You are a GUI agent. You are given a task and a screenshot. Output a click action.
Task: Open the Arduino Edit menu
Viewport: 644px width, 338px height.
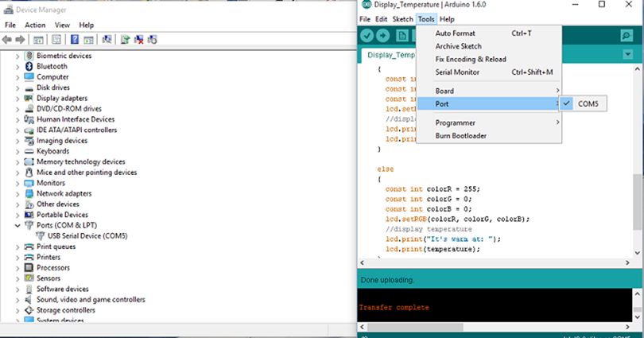point(381,19)
